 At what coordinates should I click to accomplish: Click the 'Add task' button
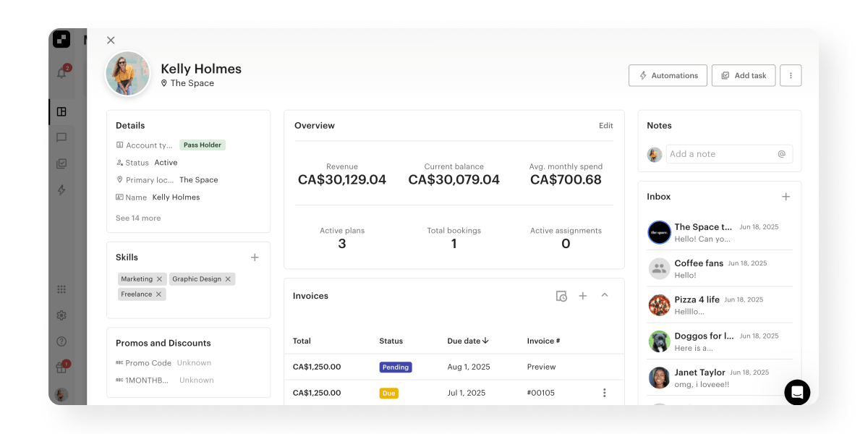(743, 75)
